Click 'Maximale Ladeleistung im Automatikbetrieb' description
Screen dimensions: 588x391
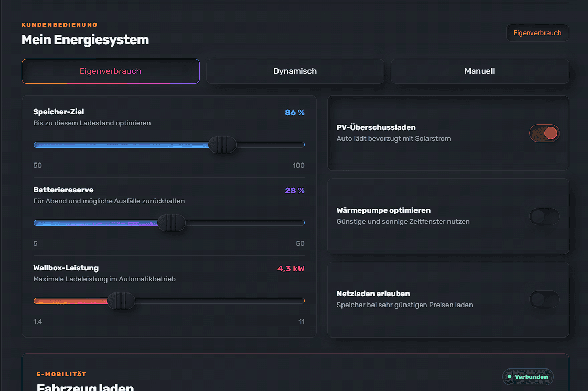click(x=104, y=279)
